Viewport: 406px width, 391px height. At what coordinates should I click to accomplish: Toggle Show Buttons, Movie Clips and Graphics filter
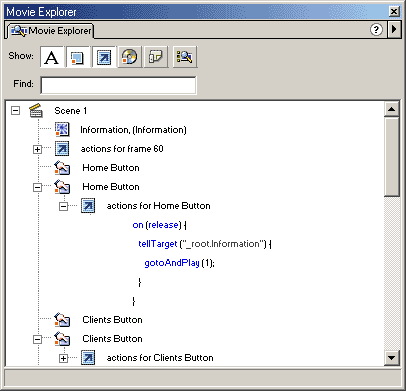(x=78, y=57)
